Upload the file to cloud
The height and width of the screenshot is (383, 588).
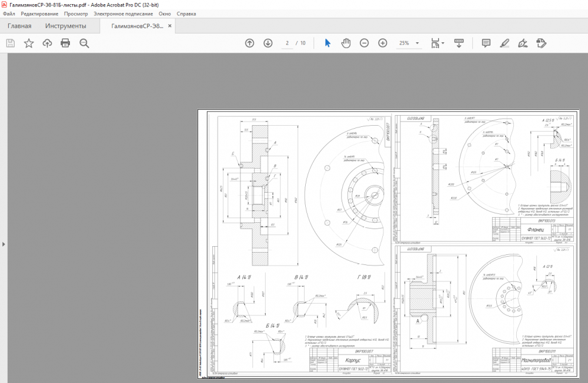click(47, 43)
